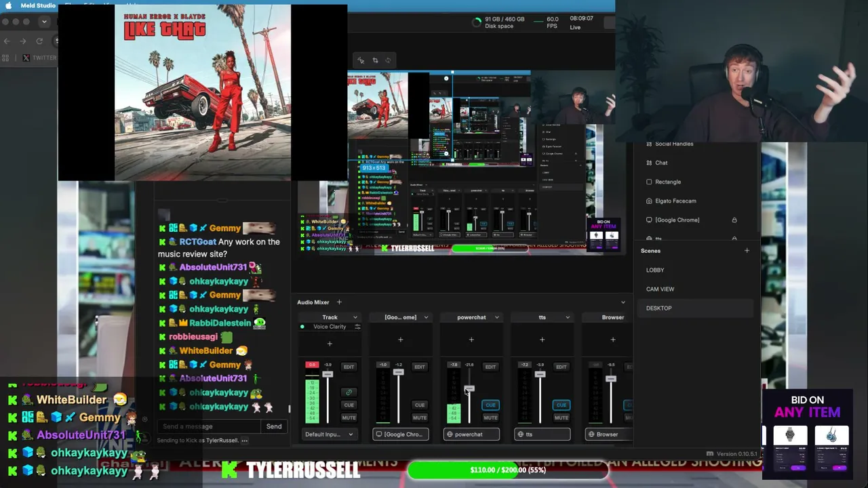Click the Like That album cover thumbnail
The height and width of the screenshot is (488, 868).
[x=203, y=93]
